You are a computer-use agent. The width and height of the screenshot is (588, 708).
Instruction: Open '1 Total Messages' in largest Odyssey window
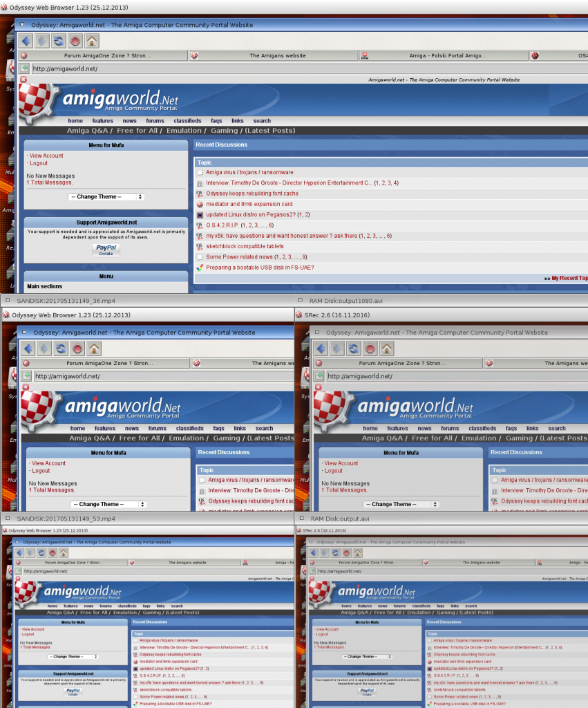50,183
